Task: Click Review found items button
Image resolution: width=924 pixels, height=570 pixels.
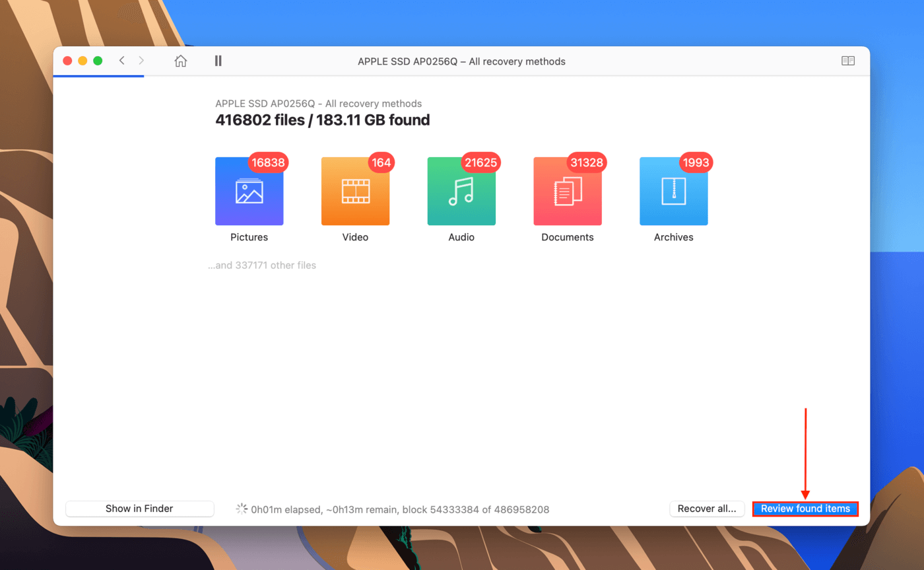Action: click(805, 509)
